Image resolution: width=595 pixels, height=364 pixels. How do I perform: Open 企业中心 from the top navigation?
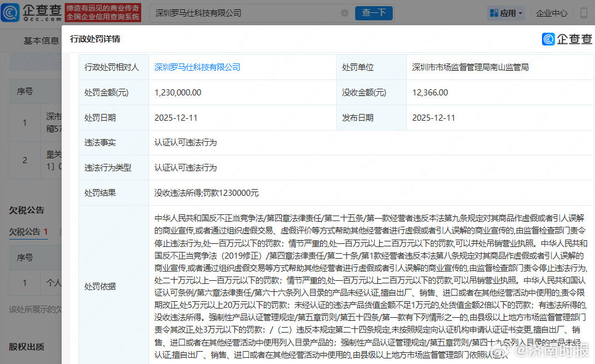point(551,12)
